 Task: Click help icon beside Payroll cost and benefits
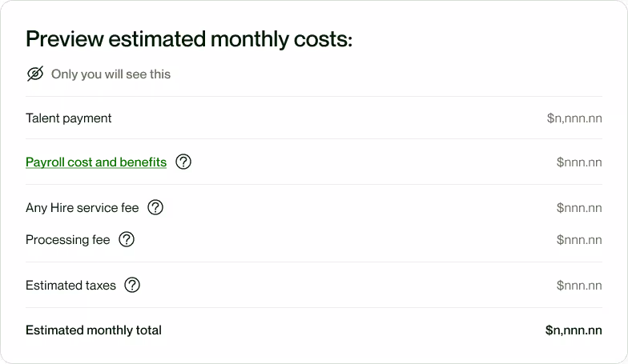(x=183, y=162)
